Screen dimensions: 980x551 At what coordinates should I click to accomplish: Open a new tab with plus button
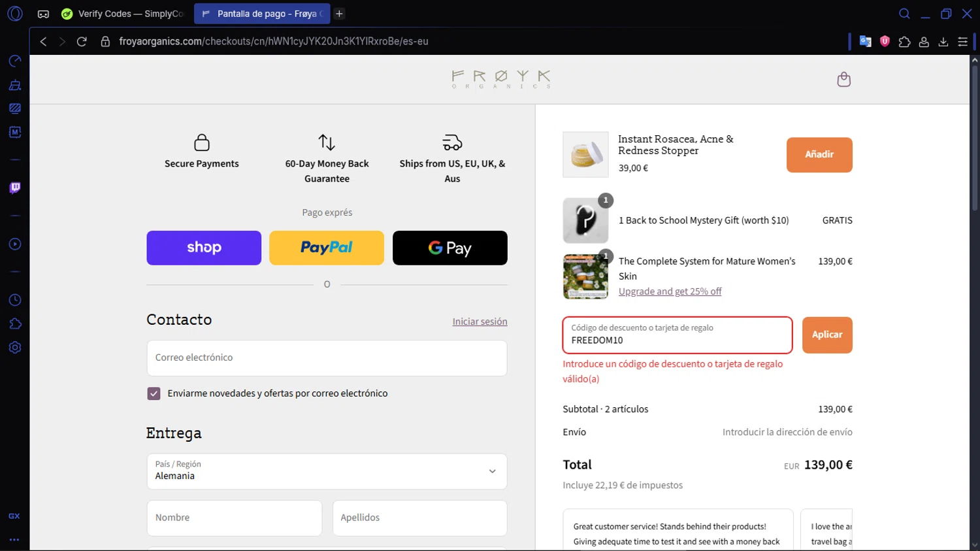(339, 14)
